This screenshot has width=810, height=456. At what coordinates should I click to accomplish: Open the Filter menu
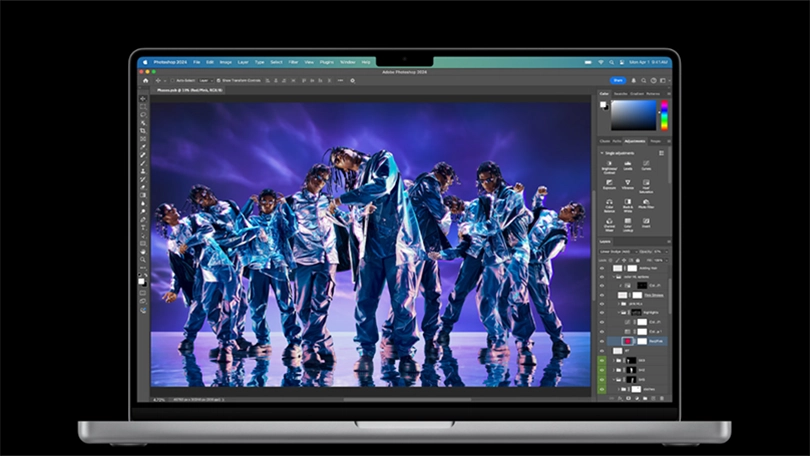[x=293, y=62]
